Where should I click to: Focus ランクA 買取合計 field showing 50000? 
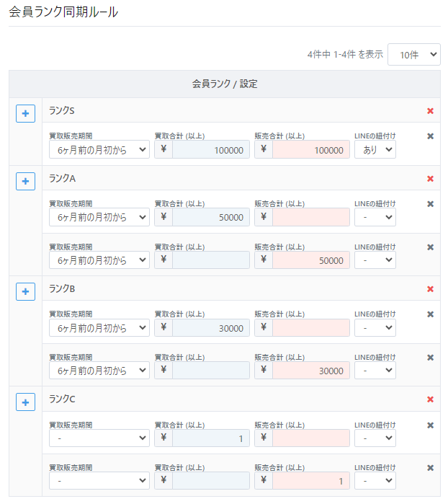click(210, 217)
